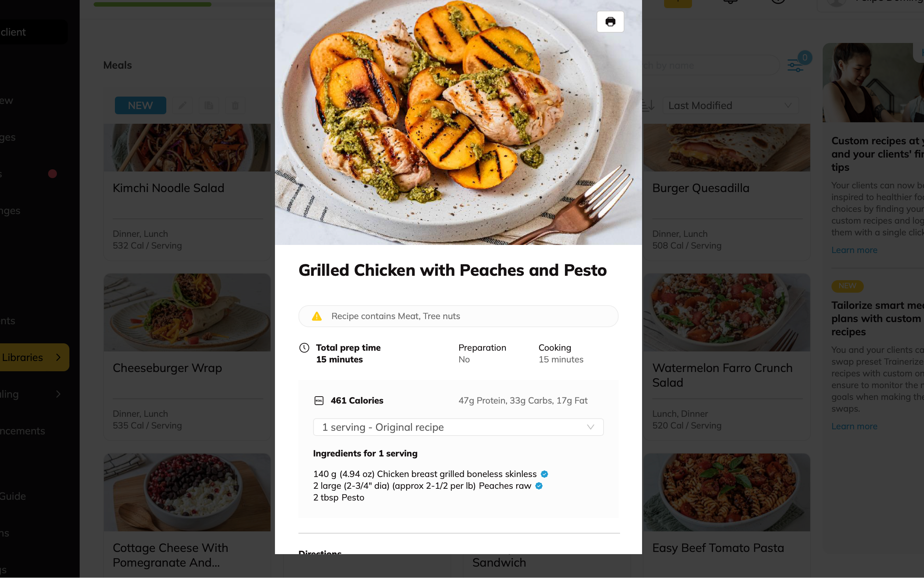Select Libraries in the sidebar
This screenshot has height=578, width=924.
click(23, 357)
